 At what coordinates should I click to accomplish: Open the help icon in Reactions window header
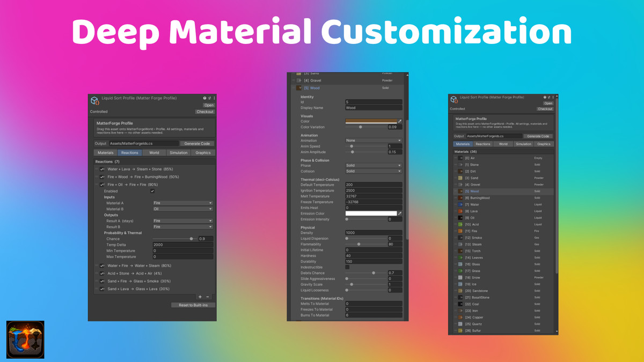pyautogui.click(x=204, y=98)
